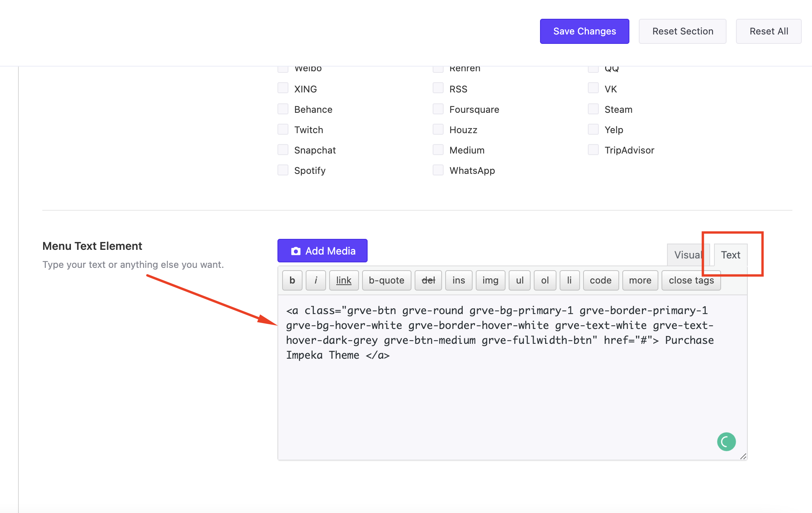Click the 'close tags' button

(691, 280)
